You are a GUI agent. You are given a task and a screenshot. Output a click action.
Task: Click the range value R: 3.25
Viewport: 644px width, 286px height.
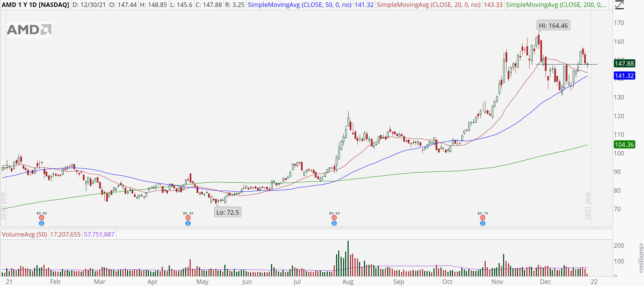coord(235,5)
